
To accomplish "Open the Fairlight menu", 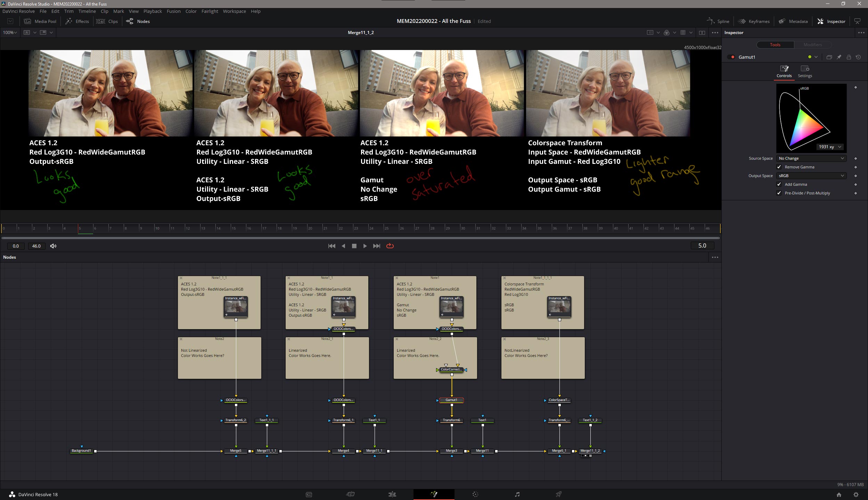I will (x=210, y=11).
